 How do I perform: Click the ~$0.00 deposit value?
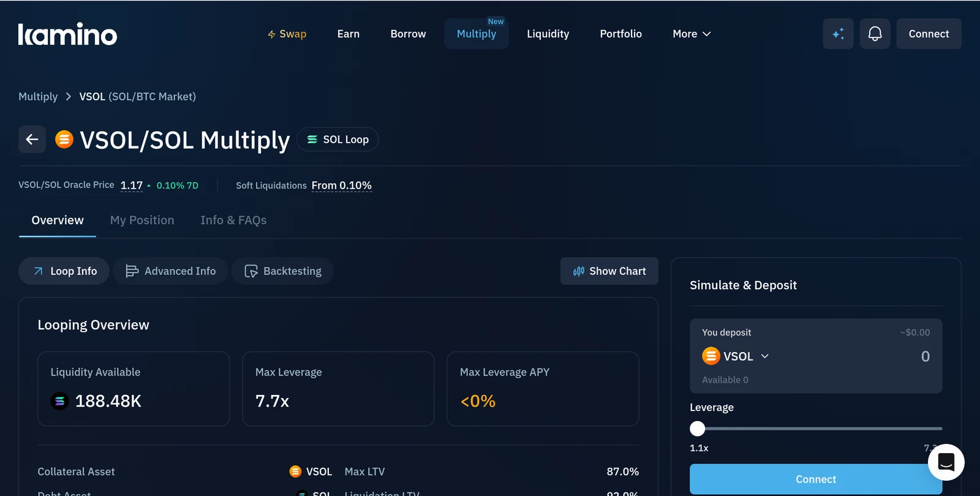point(915,333)
